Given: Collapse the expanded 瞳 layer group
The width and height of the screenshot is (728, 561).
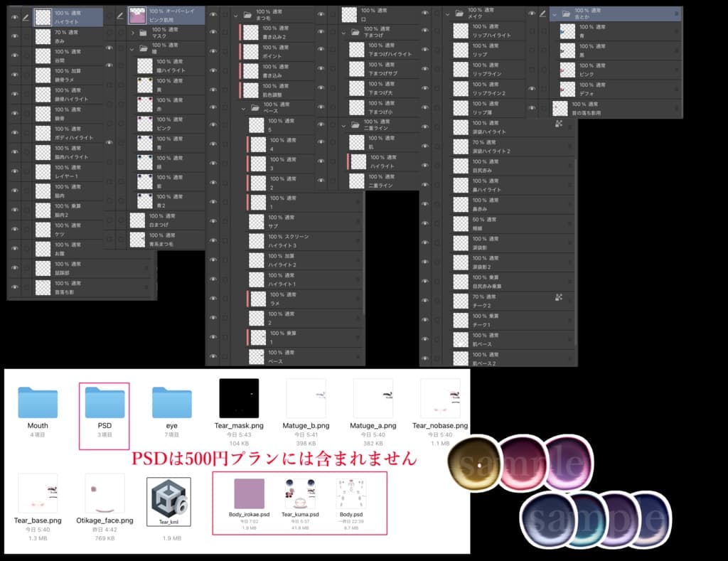Looking at the screenshot, I should [x=133, y=48].
